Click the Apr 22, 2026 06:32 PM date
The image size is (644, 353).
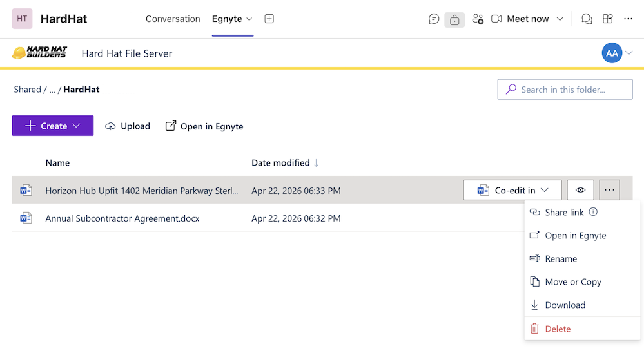pyautogui.click(x=296, y=218)
